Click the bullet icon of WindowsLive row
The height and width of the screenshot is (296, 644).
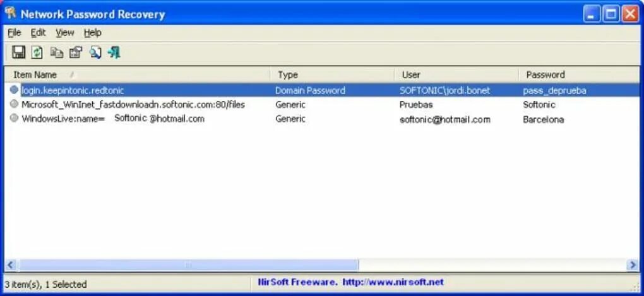click(15, 118)
